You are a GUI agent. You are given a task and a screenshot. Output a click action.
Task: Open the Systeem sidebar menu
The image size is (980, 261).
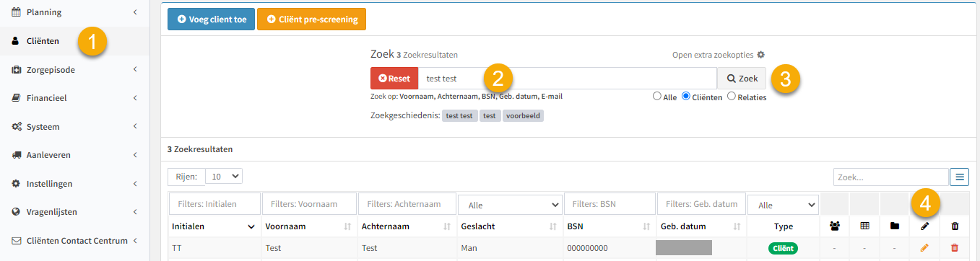pos(74,127)
